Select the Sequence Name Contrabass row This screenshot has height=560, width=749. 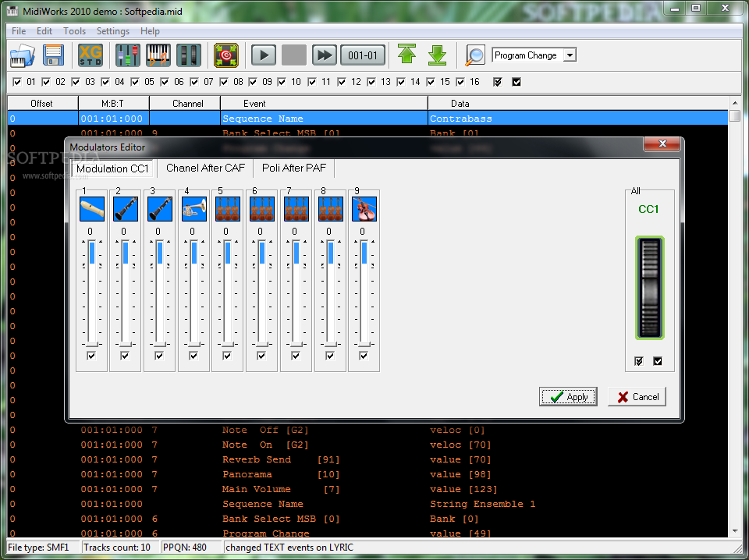(x=367, y=119)
